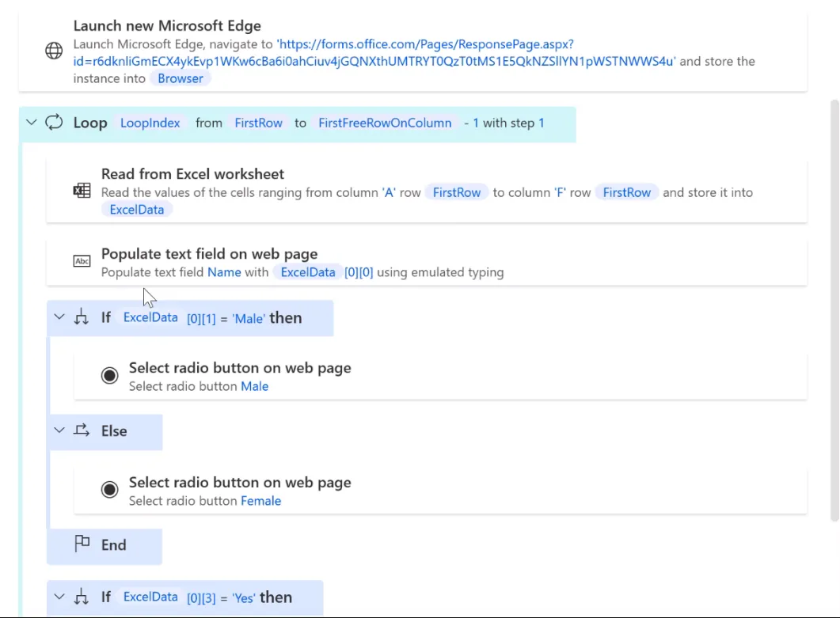The width and height of the screenshot is (840, 618).
Task: Click the Else label
Action: pyautogui.click(x=114, y=431)
